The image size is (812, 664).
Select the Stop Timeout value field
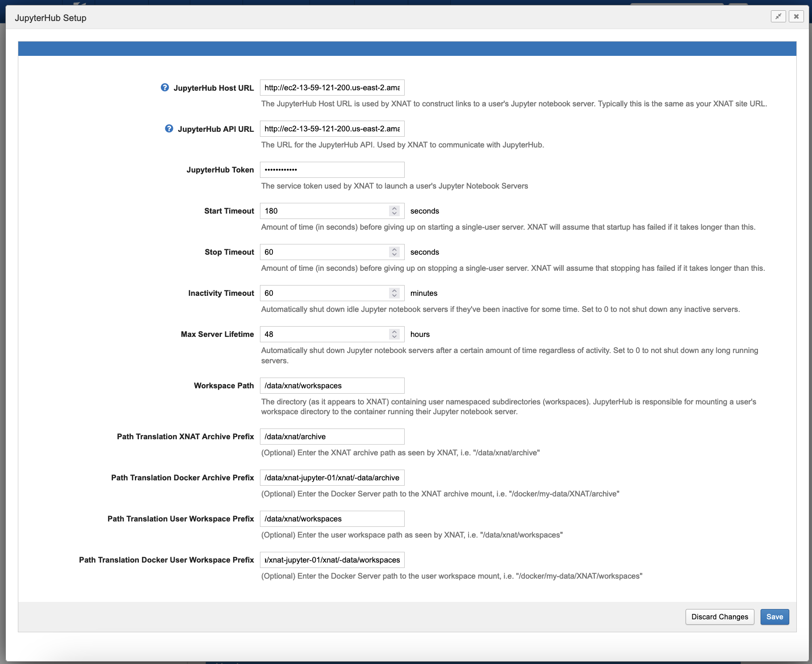(x=324, y=252)
